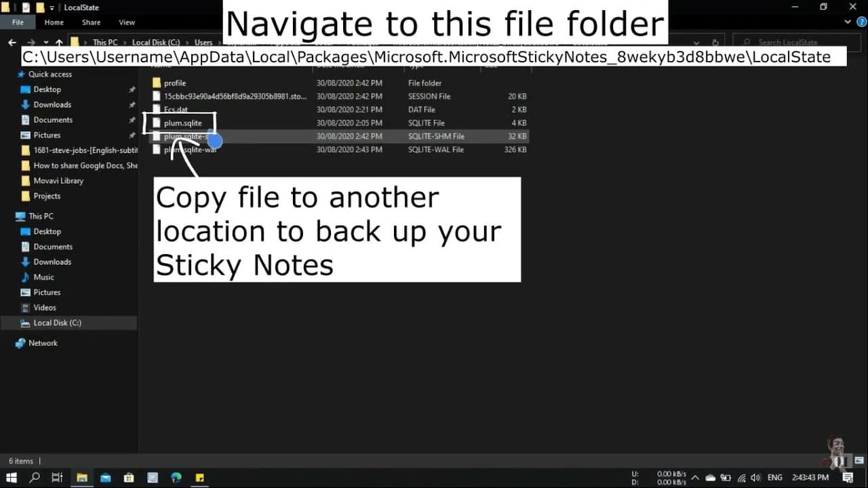
Task: Go up one folder level arrow
Action: pyautogui.click(x=59, y=43)
